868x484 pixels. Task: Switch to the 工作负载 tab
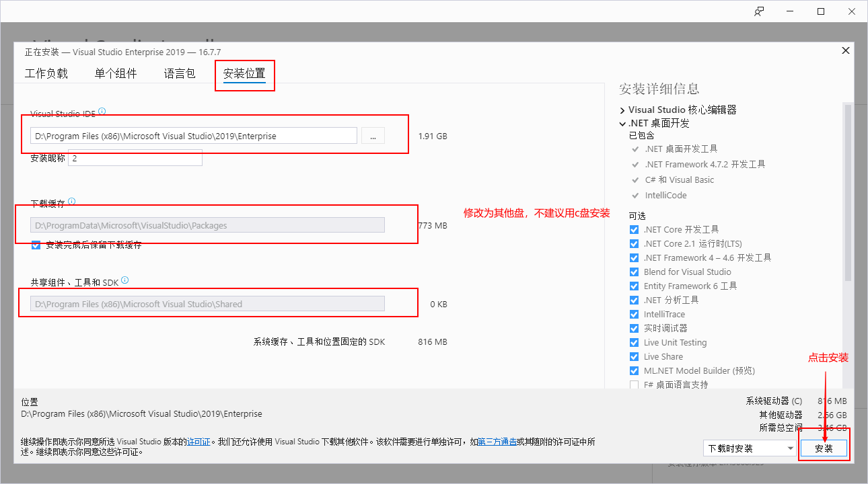pyautogui.click(x=46, y=73)
